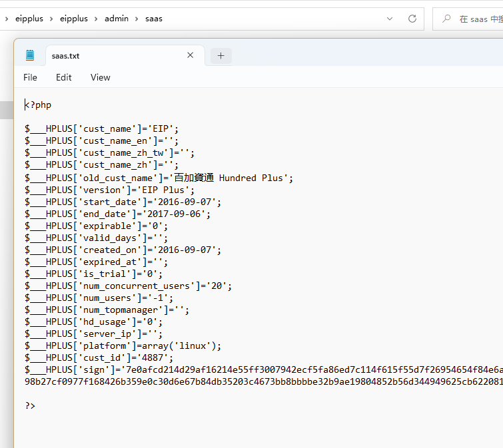Go to the admin folder breadcrumb
Image resolution: width=503 pixels, height=448 pixels.
coord(117,19)
